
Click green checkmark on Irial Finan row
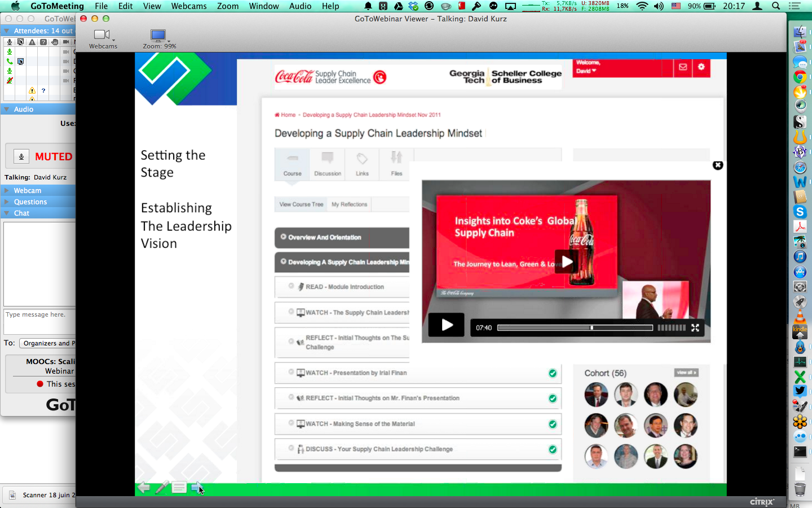click(553, 373)
